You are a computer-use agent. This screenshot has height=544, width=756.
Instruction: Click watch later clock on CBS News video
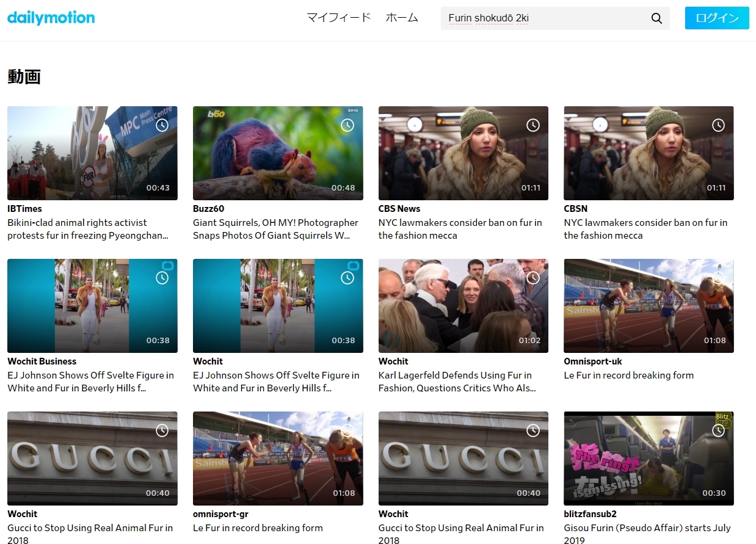click(533, 125)
